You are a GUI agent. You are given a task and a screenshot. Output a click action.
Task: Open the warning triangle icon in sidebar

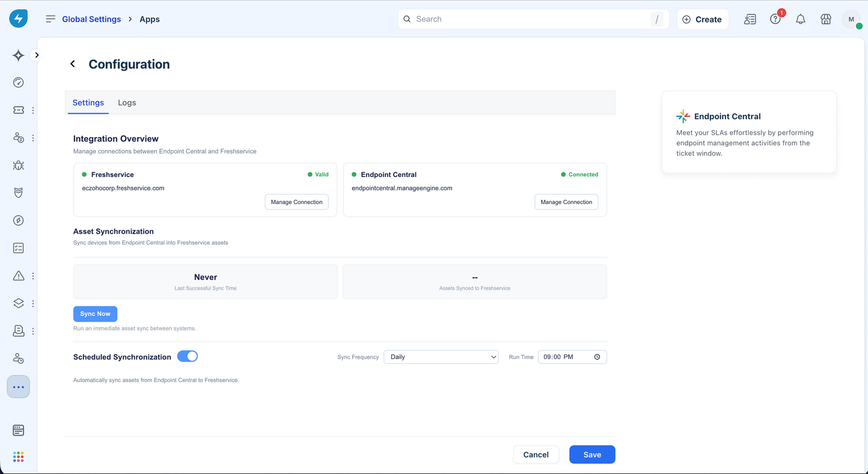pos(18,276)
